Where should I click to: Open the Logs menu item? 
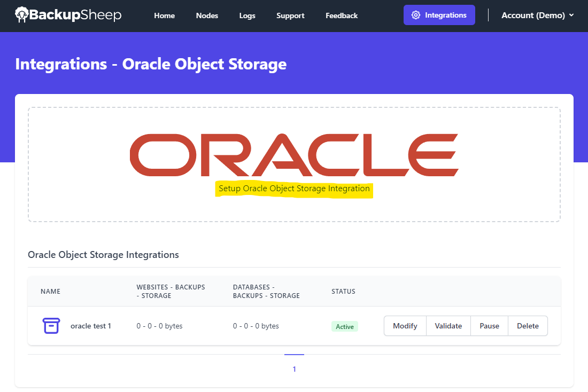pyautogui.click(x=247, y=15)
